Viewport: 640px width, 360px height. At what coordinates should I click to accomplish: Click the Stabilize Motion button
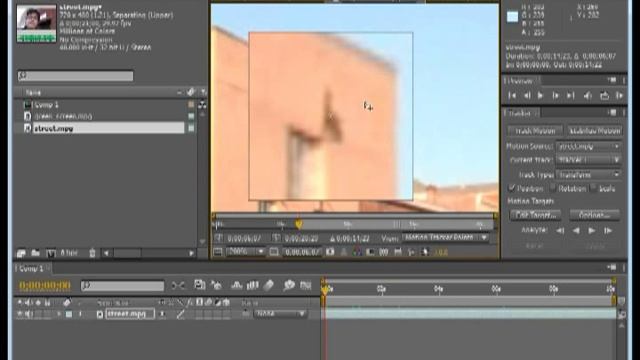coord(595,131)
